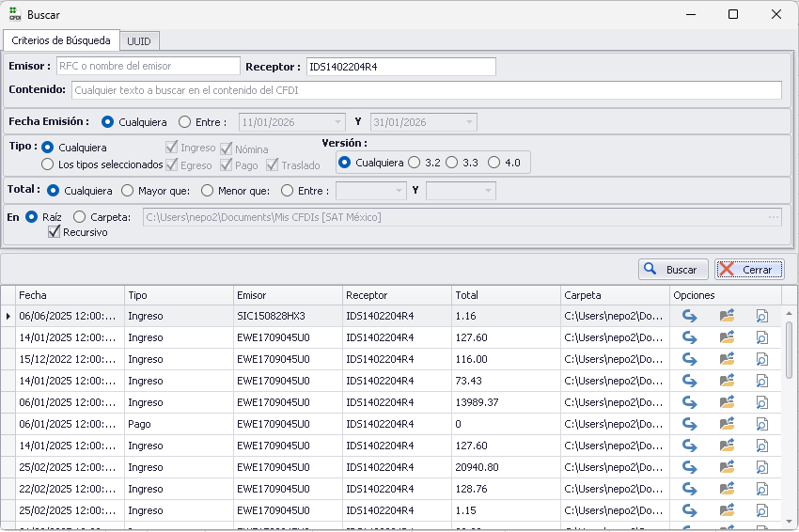Open the 31/01/2026 end date dropdown
Screen dimensions: 799x532
point(469,122)
